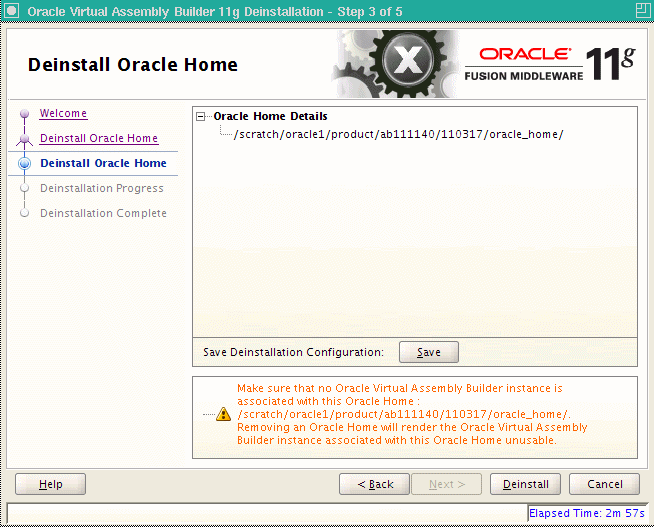
Task: Open the underlined Deinstall Oracle Home link
Action: click(99, 138)
